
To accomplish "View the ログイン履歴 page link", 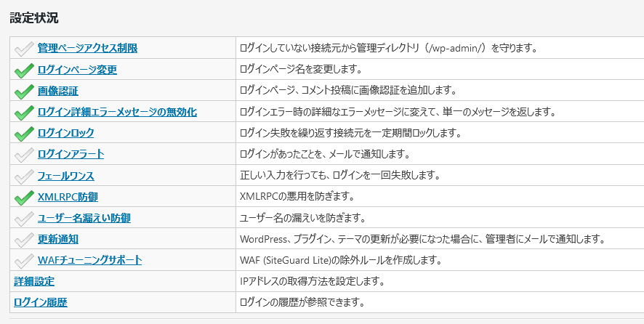I will [x=41, y=303].
